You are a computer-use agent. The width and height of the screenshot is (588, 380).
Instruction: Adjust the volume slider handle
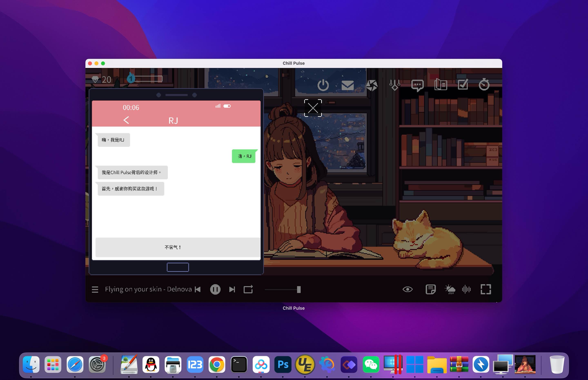pos(299,290)
